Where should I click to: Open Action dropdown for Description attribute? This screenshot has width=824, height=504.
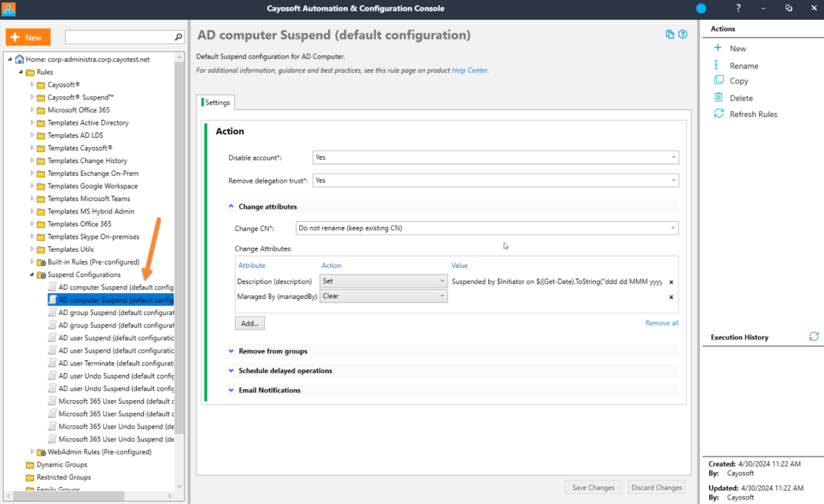(383, 281)
